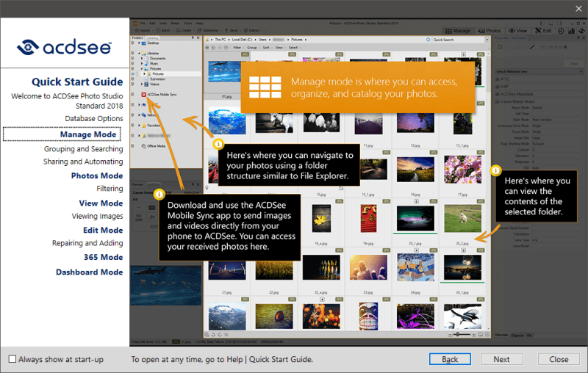Open Default Metadata View dropdown

(x=539, y=71)
